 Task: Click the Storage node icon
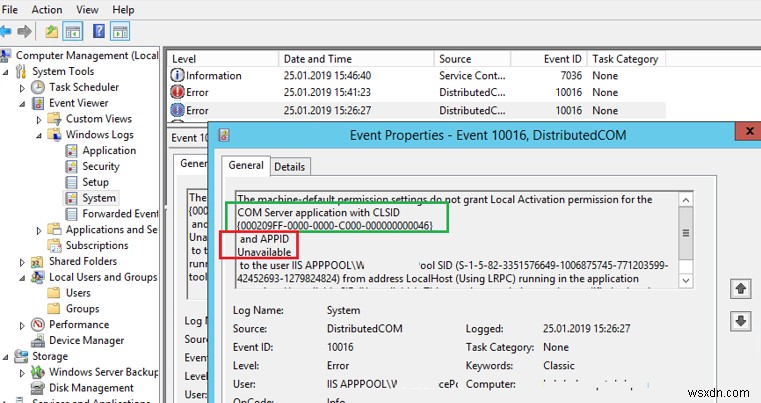21,356
